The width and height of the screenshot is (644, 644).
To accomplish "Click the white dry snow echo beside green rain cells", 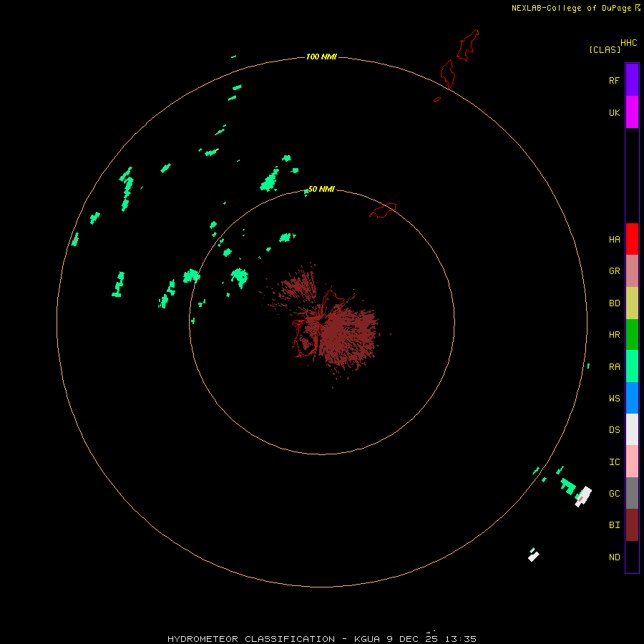I will coord(583,496).
